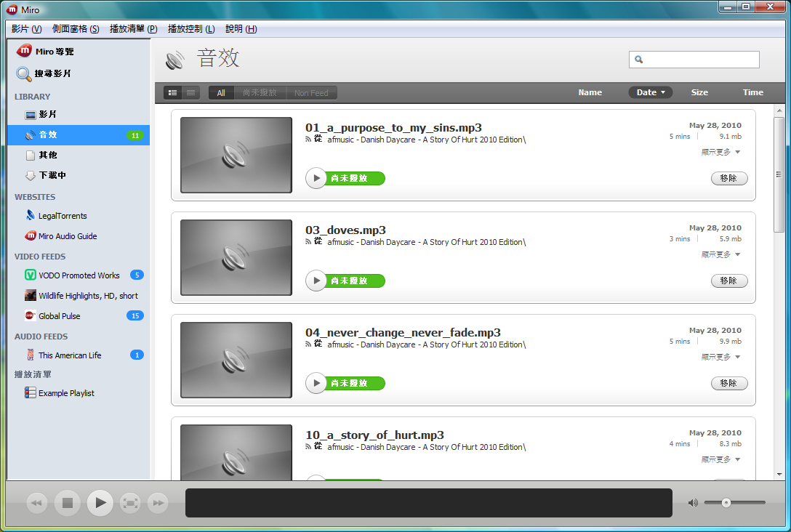Screen dimensions: 791x532
Task: Click the search input field
Action: click(x=694, y=60)
